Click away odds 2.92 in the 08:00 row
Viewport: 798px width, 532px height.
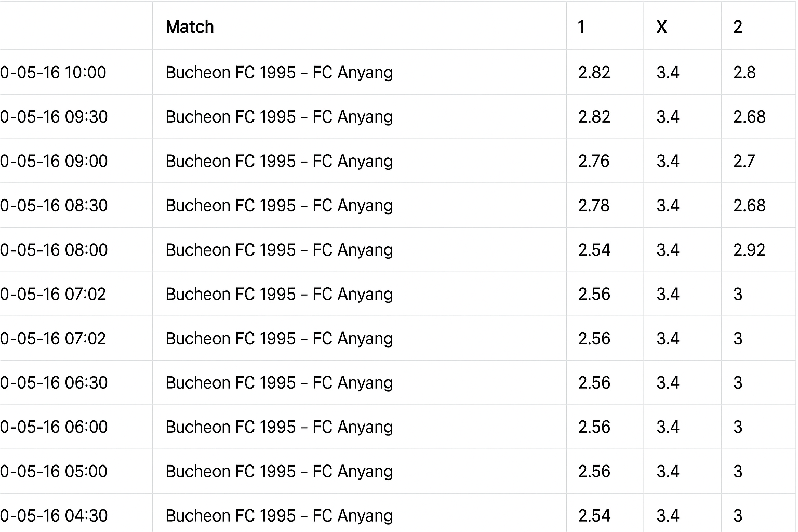click(x=749, y=250)
